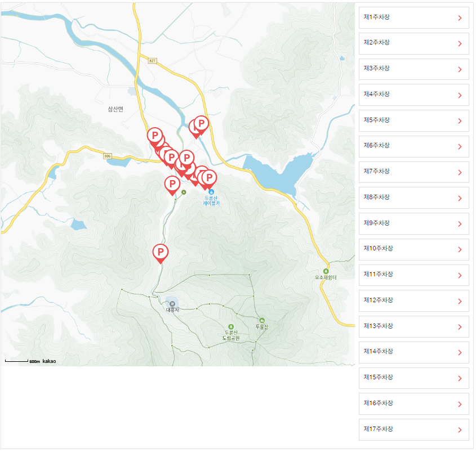Image resolution: width=476 pixels, height=453 pixels.
Task: Click the 두륜산 도립공원 park icon
Action: point(231,326)
